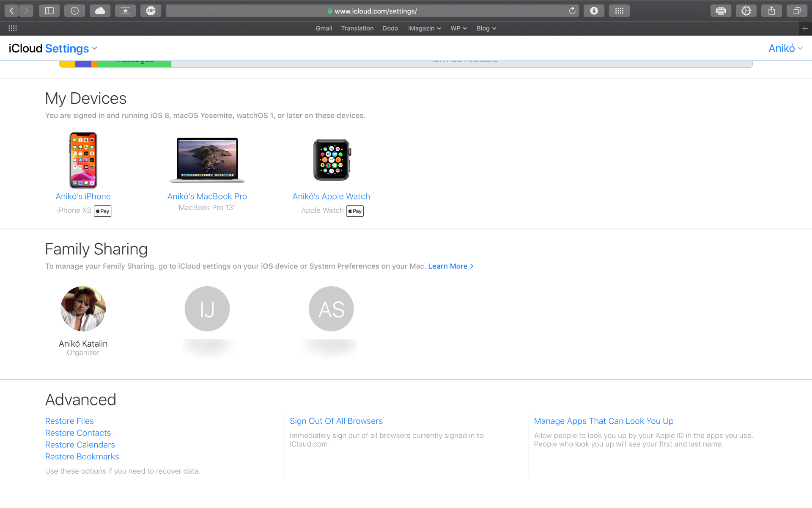812x508 pixels.
Task: Toggle the Safari sidebar icon
Action: (x=49, y=11)
